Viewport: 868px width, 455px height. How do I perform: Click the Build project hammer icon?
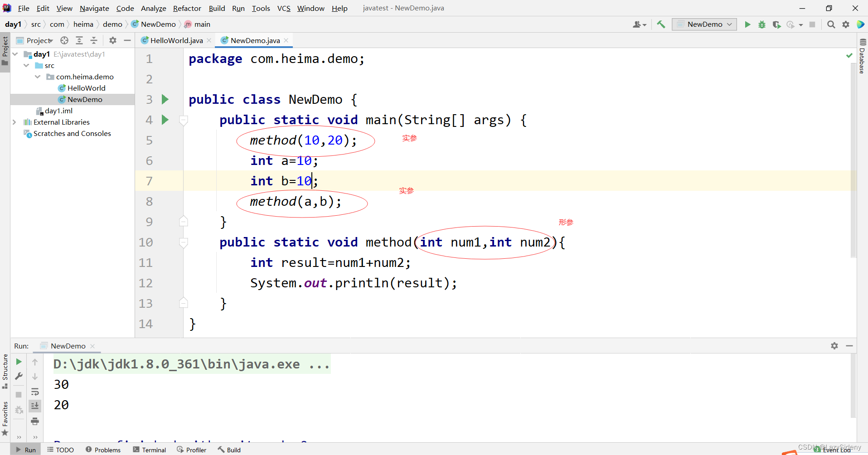tap(661, 24)
